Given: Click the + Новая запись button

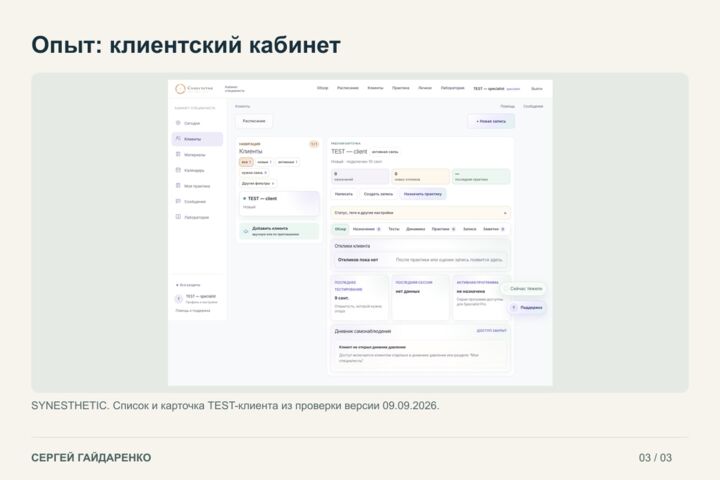Looking at the screenshot, I should point(491,121).
